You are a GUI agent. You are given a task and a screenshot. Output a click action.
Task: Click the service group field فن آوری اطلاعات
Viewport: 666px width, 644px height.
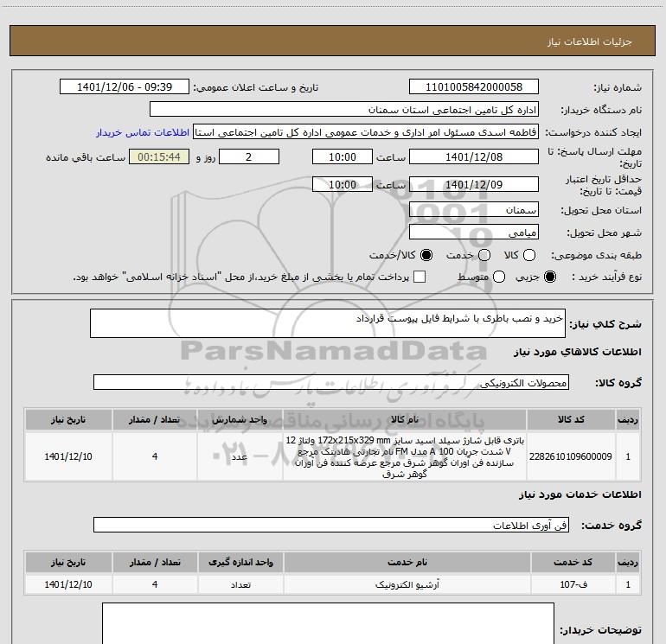[x=331, y=525]
